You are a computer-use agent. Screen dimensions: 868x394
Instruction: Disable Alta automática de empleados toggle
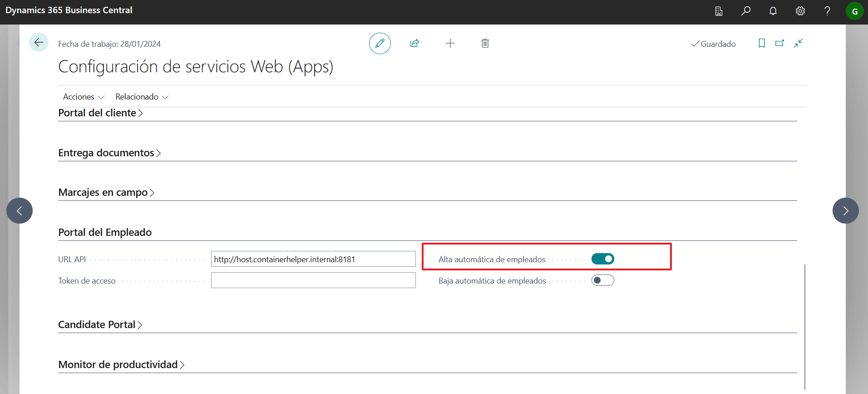pos(602,259)
